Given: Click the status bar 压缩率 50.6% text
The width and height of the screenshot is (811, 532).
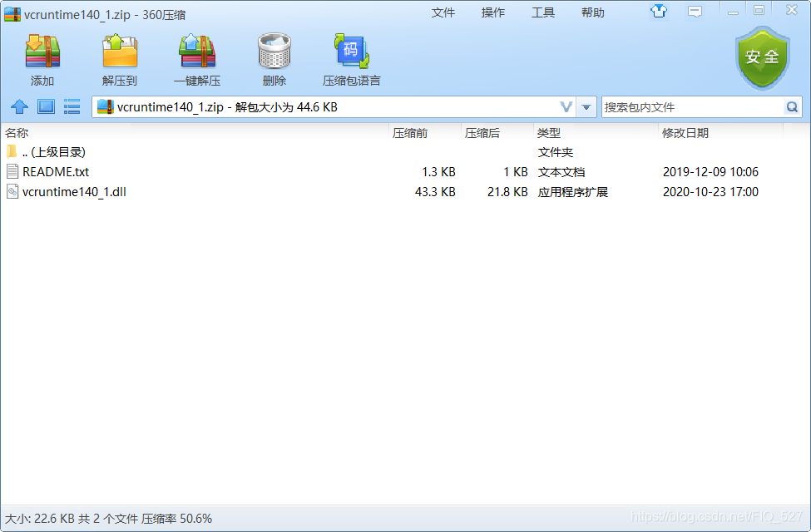Looking at the screenshot, I should (177, 519).
